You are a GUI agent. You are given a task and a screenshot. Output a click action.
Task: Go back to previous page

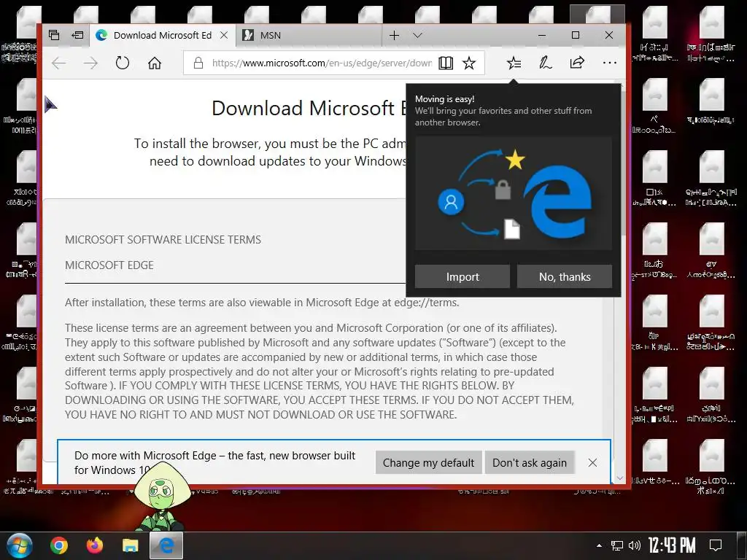tap(58, 63)
